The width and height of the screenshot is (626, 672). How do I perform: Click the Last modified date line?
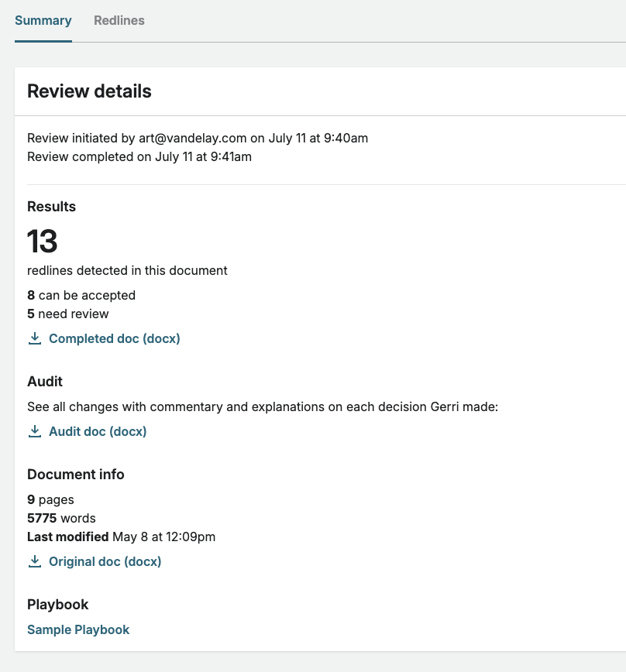click(x=122, y=537)
